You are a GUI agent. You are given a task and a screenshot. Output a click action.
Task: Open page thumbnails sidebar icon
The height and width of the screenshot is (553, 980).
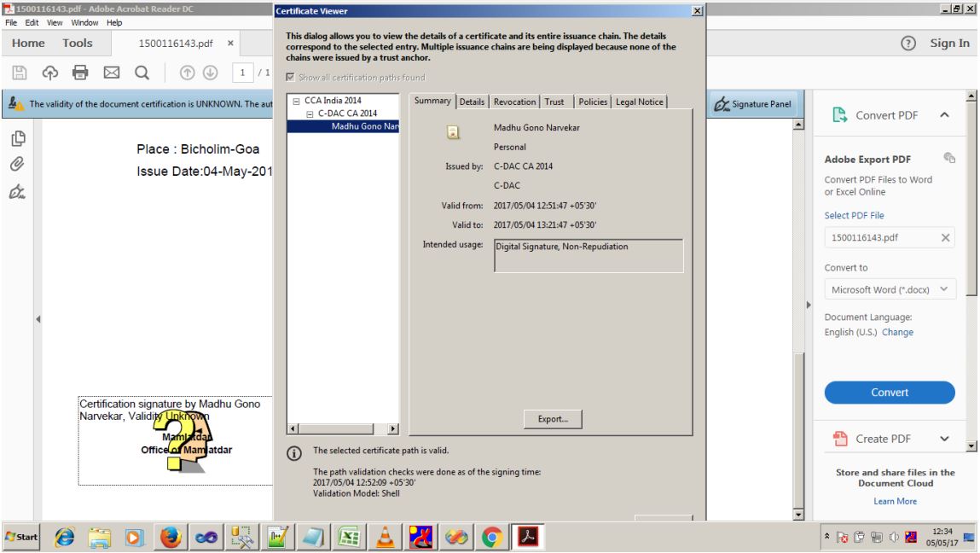18,138
